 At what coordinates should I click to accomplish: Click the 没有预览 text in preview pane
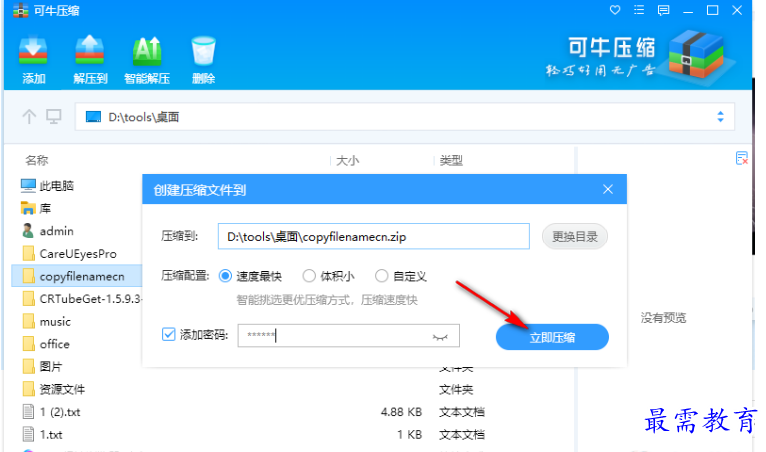pyautogui.click(x=663, y=318)
